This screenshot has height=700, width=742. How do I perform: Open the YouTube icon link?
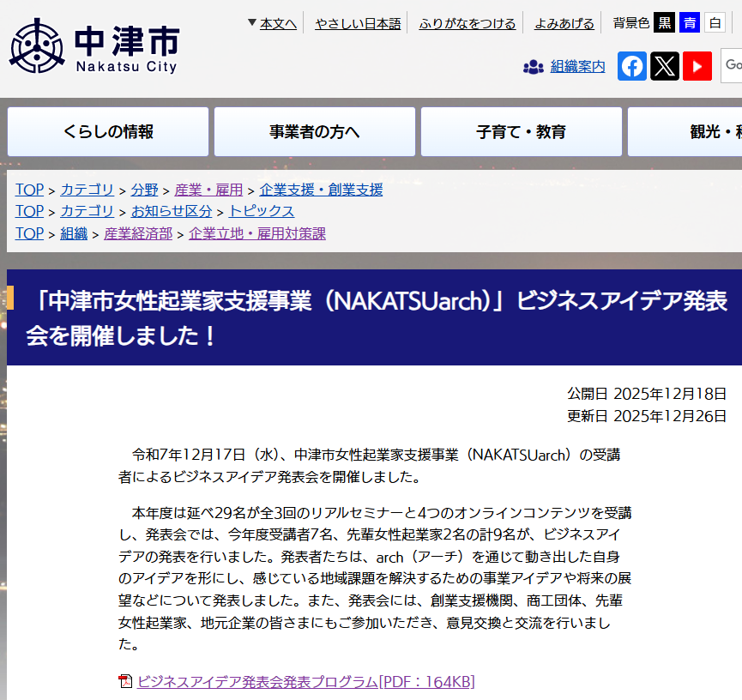(697, 66)
